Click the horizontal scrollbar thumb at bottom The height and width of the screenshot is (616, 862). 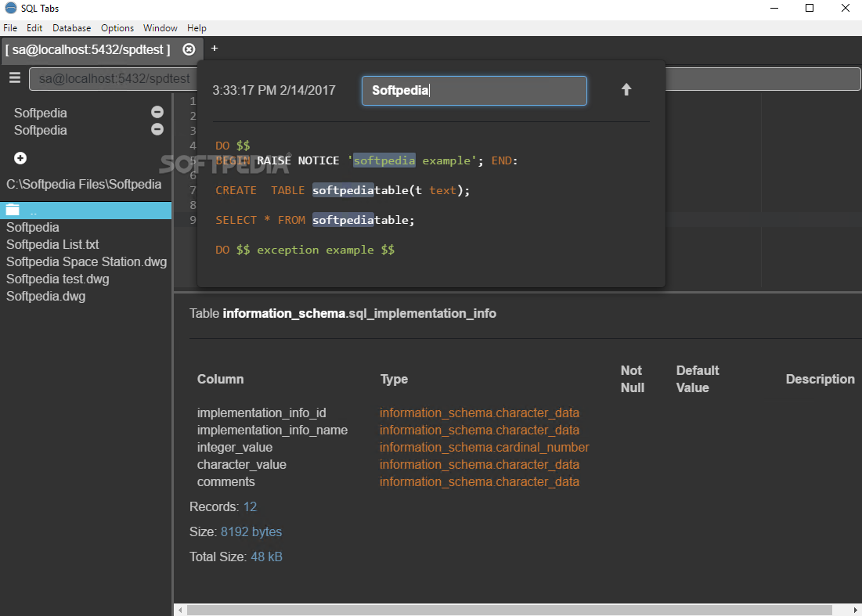(x=509, y=611)
